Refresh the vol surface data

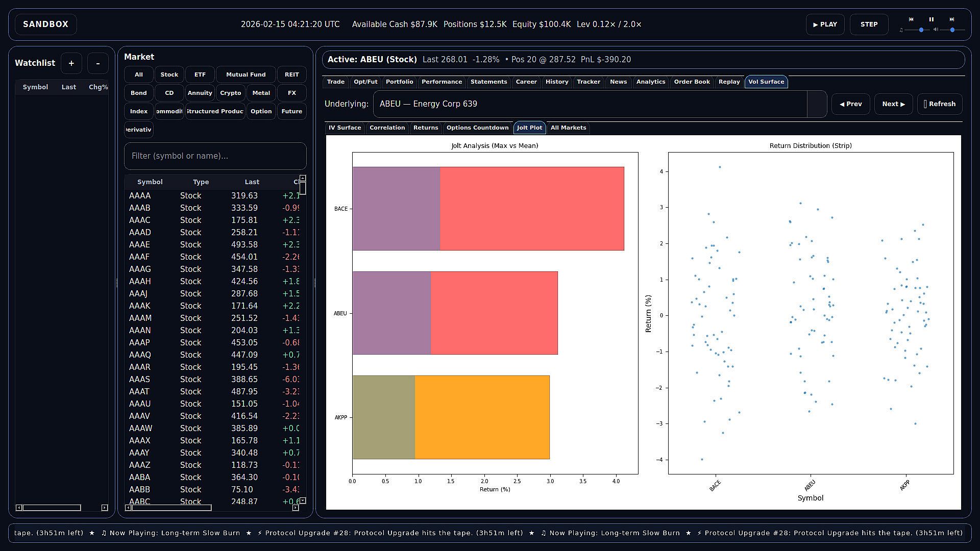click(940, 104)
